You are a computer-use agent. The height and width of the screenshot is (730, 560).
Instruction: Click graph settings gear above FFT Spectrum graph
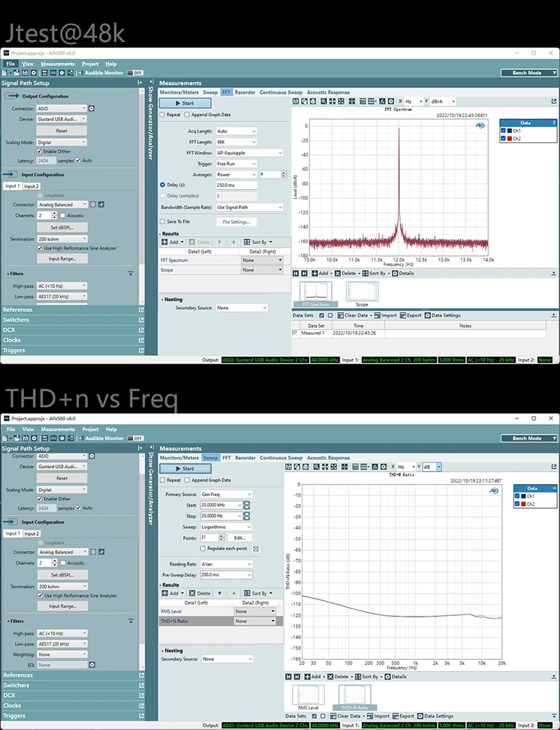pos(391,102)
